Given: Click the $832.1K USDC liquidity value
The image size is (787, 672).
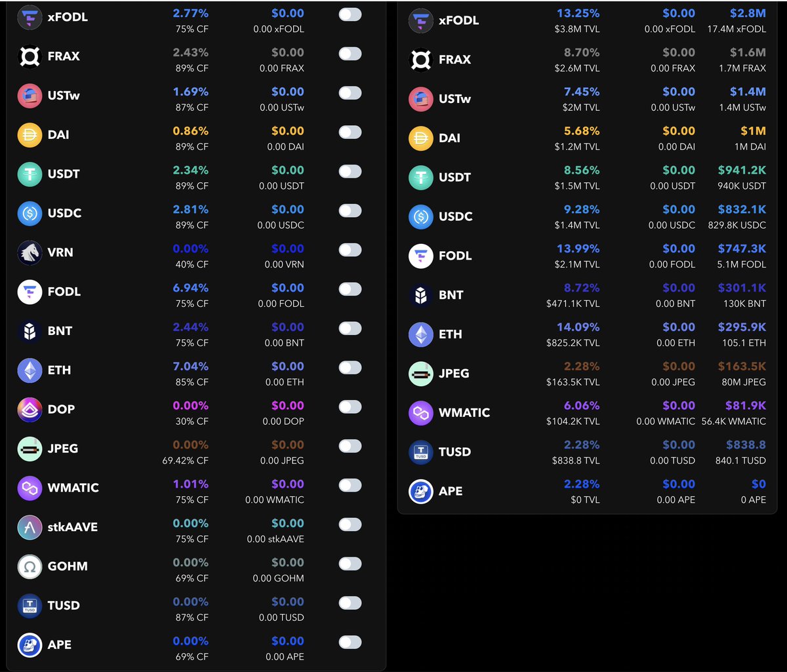Looking at the screenshot, I should point(742,209).
